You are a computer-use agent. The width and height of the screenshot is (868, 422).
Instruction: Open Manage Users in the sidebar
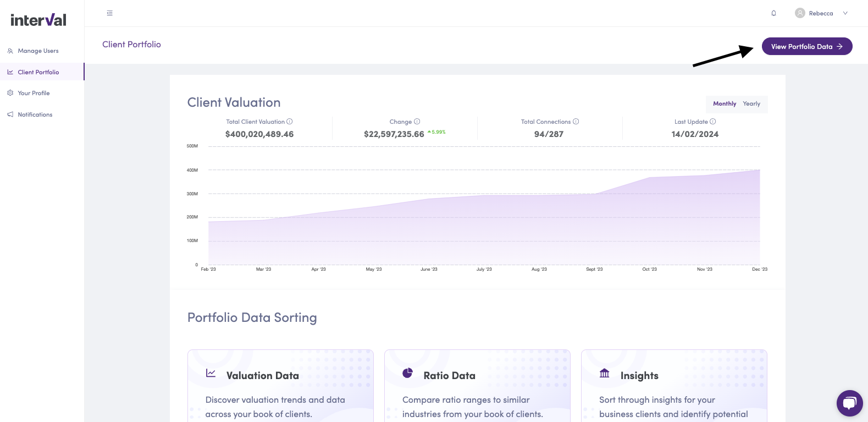[x=42, y=51]
